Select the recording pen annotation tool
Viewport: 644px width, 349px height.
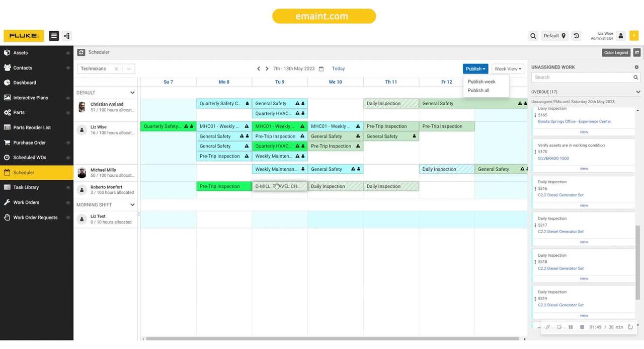(x=548, y=327)
